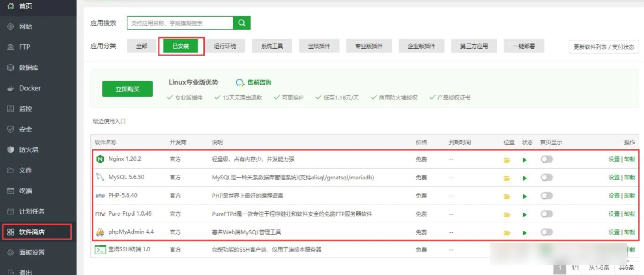This screenshot has width=644, height=275.
Task: Click the Nginx logo icon
Action: (x=100, y=159)
